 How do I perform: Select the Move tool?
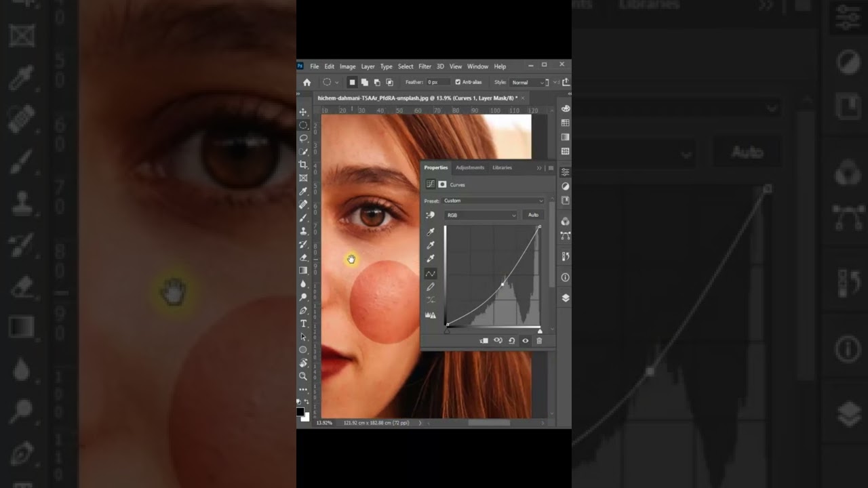tap(303, 112)
